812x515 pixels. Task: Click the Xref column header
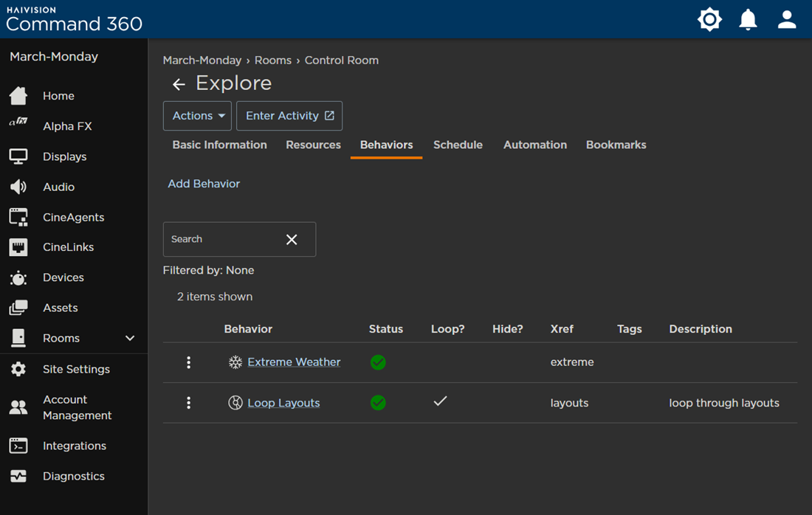562,329
